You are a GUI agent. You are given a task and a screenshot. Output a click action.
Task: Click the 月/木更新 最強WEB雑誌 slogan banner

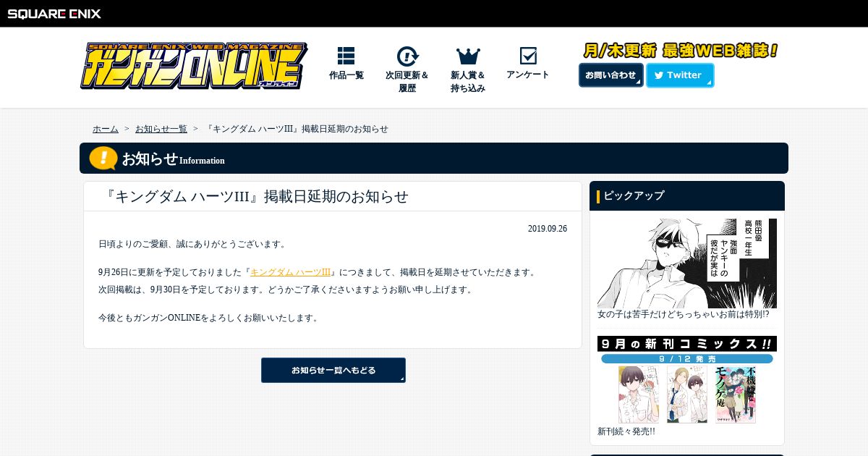click(681, 51)
